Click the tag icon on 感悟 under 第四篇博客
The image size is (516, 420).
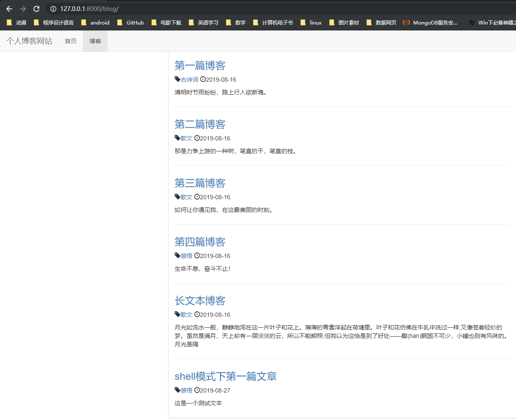pyautogui.click(x=177, y=255)
